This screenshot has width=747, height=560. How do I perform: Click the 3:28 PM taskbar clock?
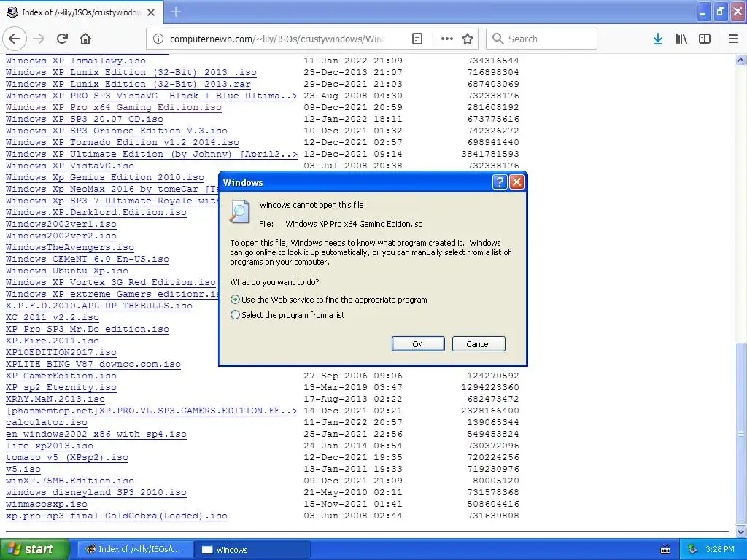pyautogui.click(x=719, y=550)
